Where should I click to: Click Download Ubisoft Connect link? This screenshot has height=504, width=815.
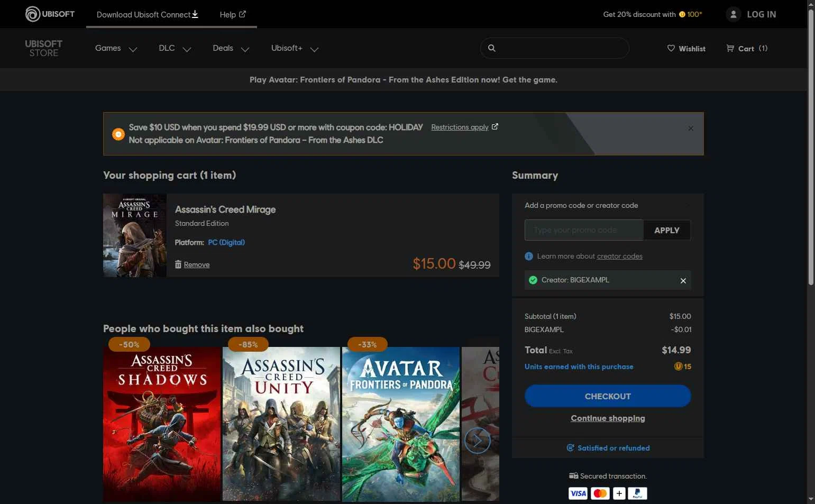(147, 14)
